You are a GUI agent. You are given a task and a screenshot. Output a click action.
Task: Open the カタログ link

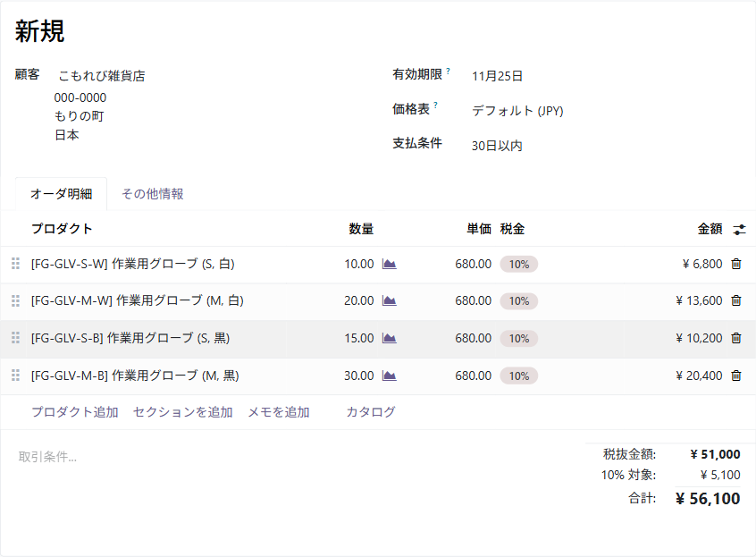click(x=371, y=412)
